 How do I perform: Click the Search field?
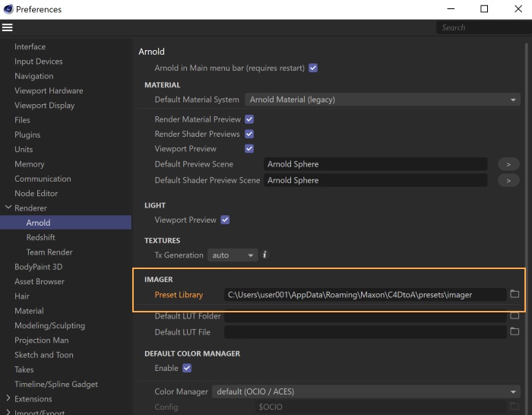483,27
